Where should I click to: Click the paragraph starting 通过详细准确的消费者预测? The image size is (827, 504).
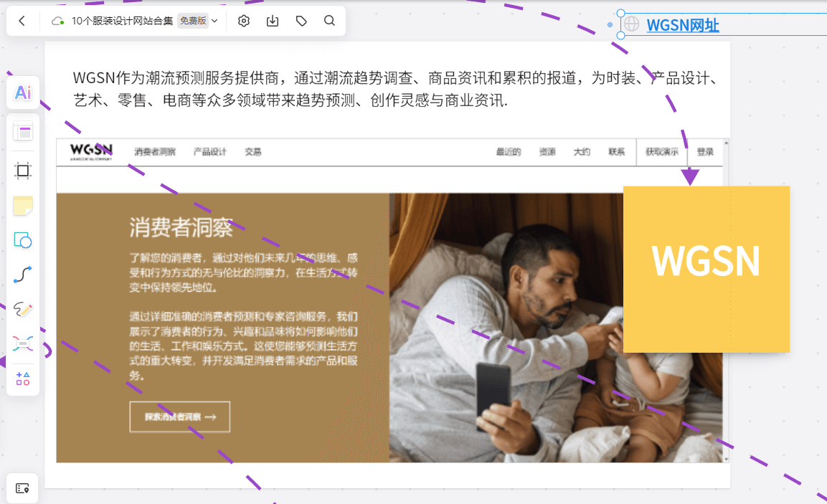click(244, 346)
